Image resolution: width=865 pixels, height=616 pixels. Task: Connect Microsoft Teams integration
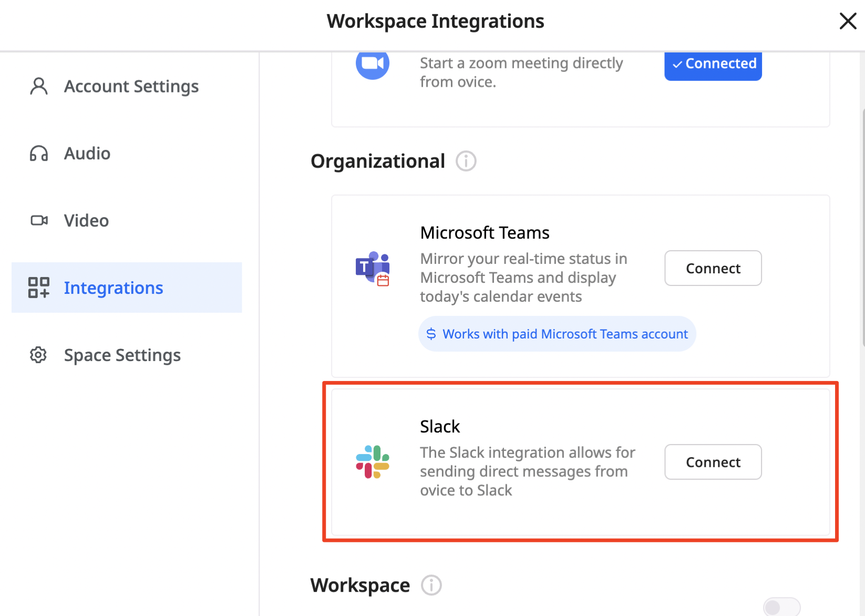point(713,268)
